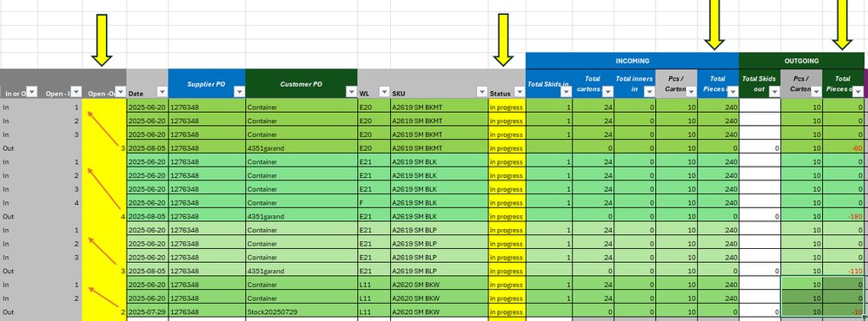Open the In or Out filter dropdown
Screen dimensions: 868x321
pyautogui.click(x=32, y=92)
